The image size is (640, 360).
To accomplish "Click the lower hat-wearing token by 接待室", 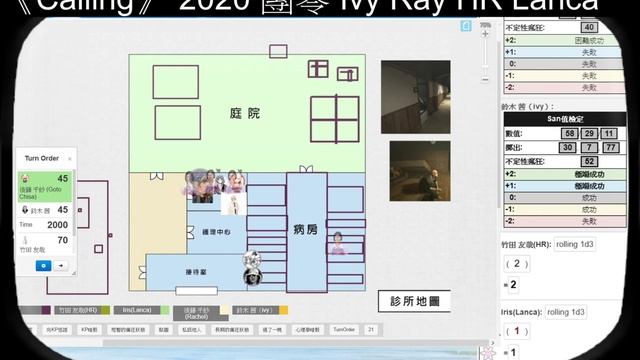I will 252,277.
